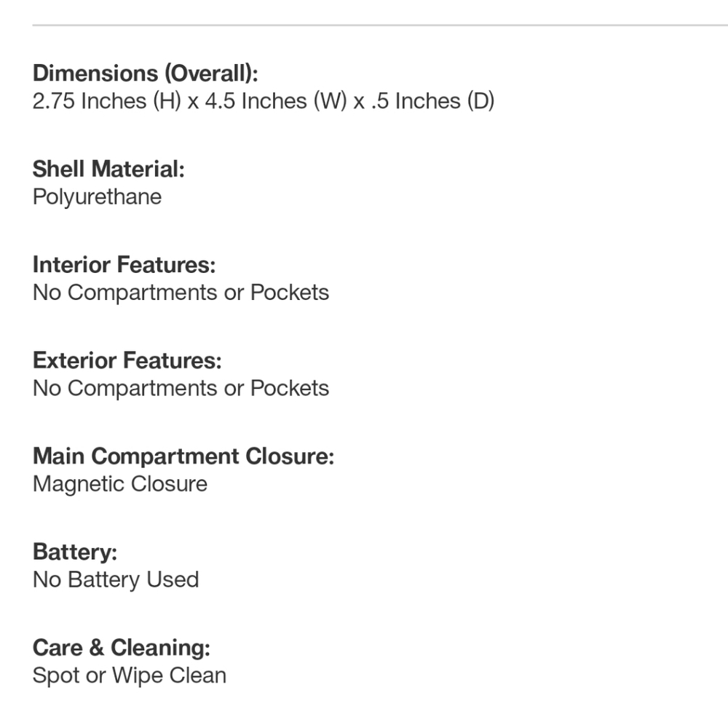Viewport: 728px width, 728px height.
Task: Click the Exterior Features heading
Action: click(127, 360)
